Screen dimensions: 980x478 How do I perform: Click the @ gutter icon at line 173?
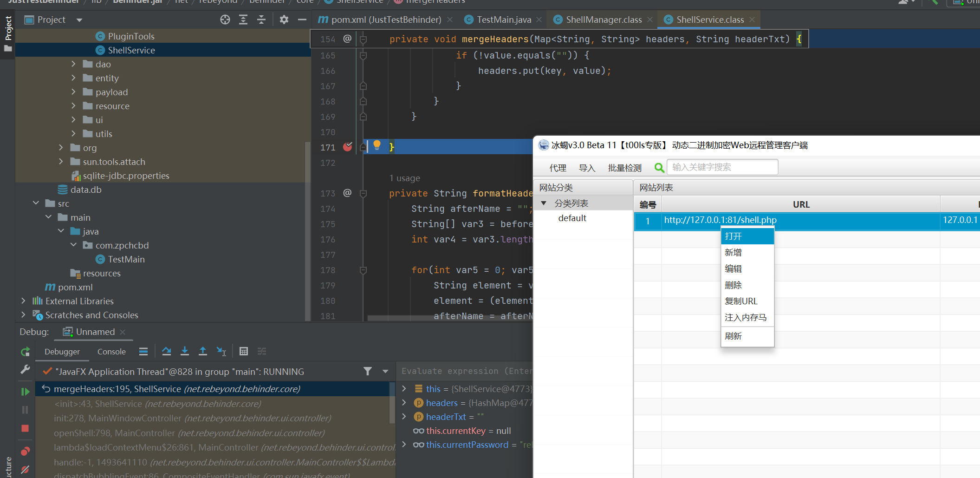coord(347,193)
